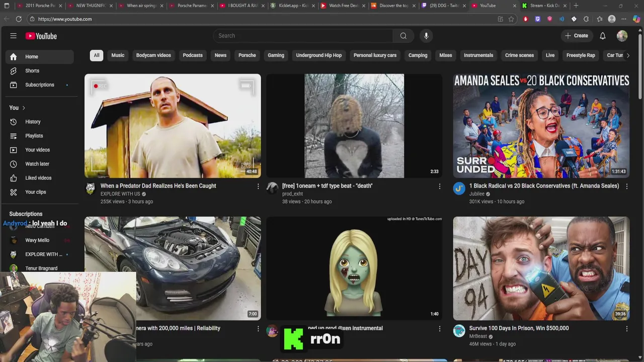Open the red hand ad-blocker extension
The image size is (644, 362).
526,19
